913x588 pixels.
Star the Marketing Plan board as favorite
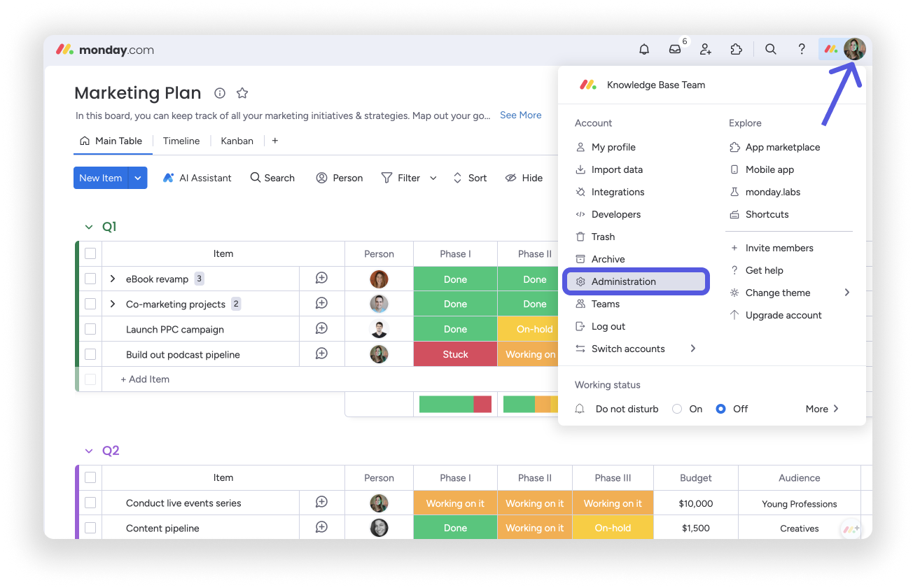pyautogui.click(x=242, y=93)
